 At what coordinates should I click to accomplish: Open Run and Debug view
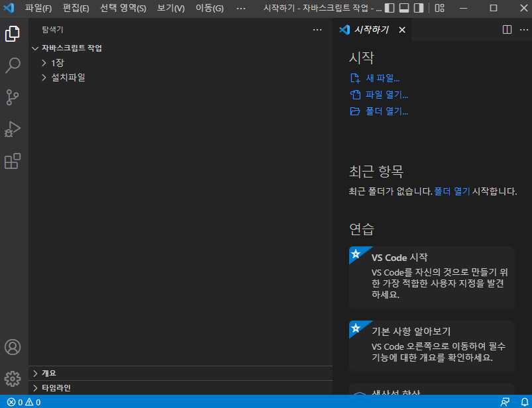[13, 129]
